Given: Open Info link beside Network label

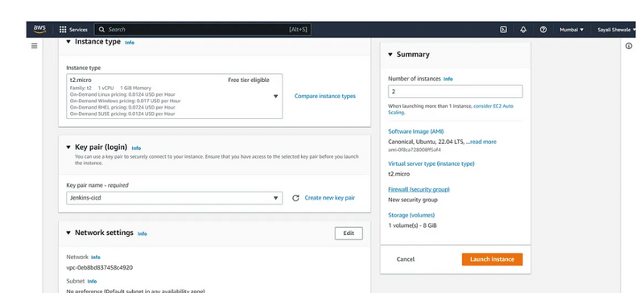Looking at the screenshot, I should coord(95,258).
